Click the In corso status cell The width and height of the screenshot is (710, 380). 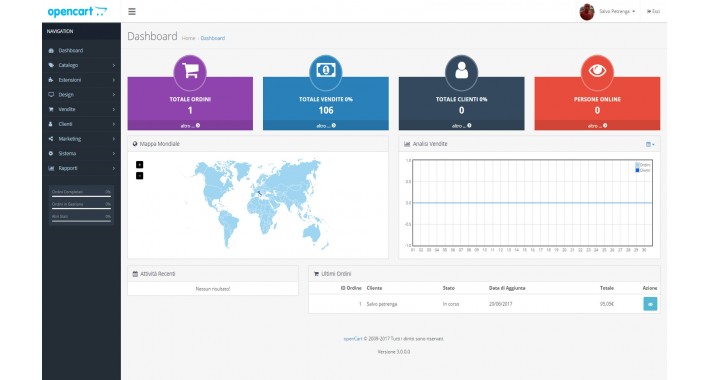point(451,304)
